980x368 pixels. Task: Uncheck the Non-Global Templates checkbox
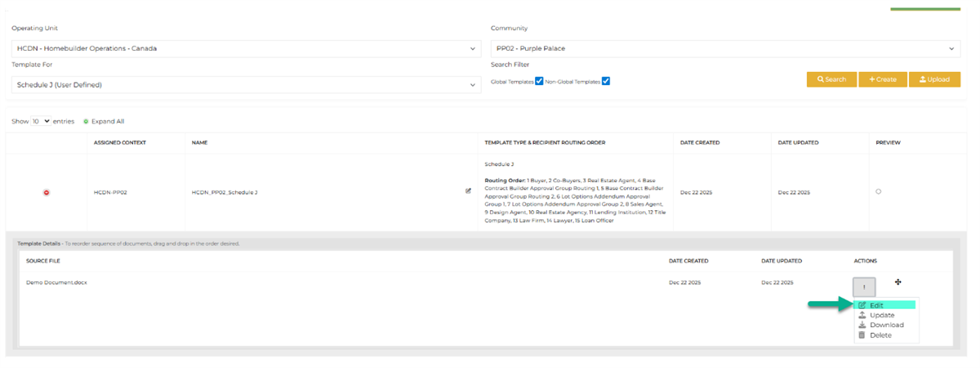click(x=606, y=81)
